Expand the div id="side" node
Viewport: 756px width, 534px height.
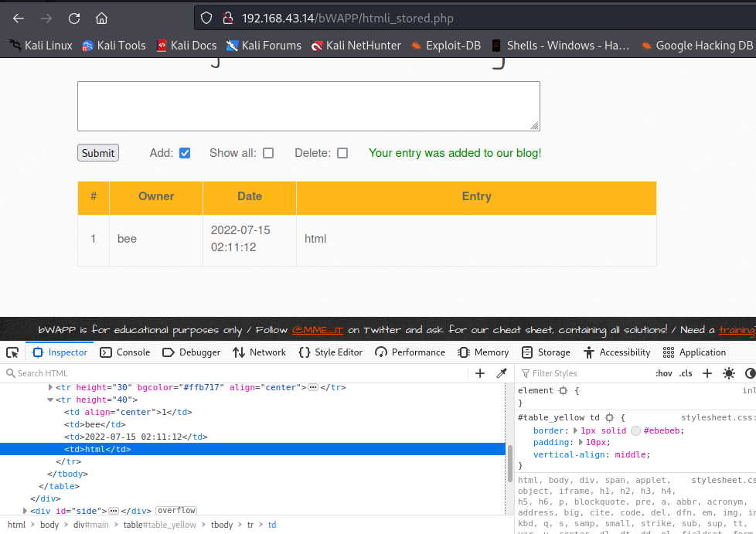click(25, 510)
